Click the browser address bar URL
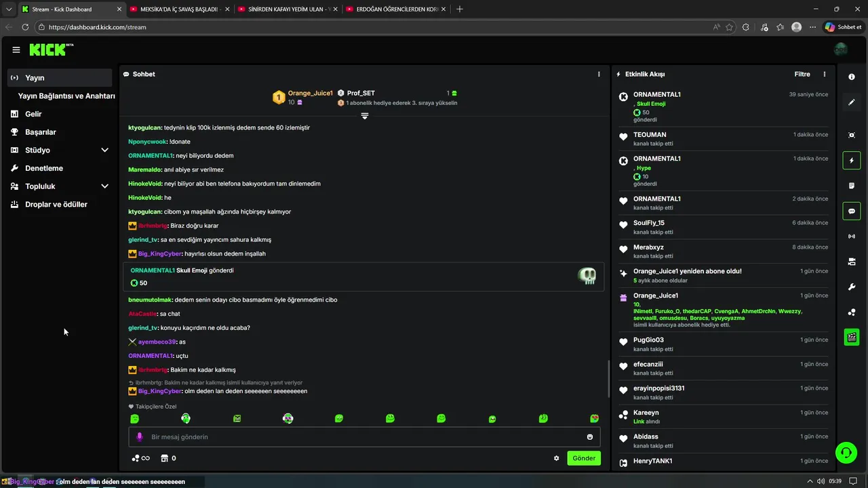This screenshot has width=868, height=488. (x=98, y=27)
